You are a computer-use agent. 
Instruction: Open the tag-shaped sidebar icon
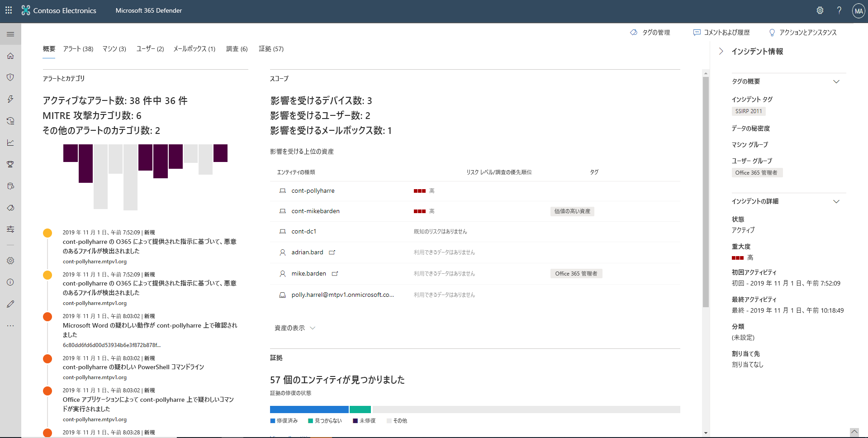click(x=10, y=208)
